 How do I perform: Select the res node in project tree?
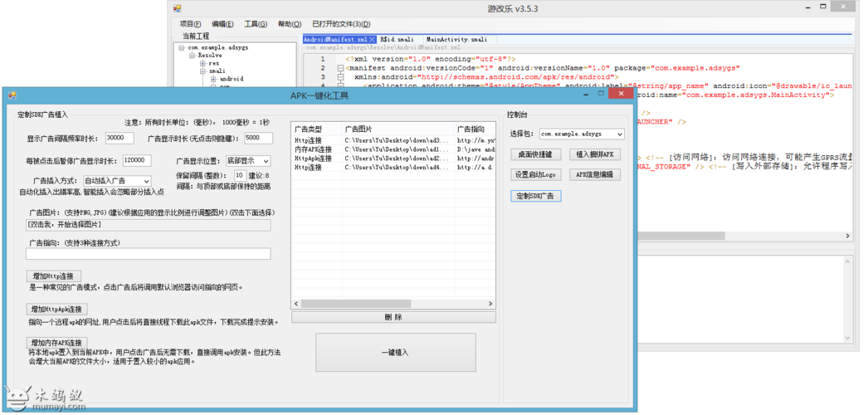[x=213, y=64]
